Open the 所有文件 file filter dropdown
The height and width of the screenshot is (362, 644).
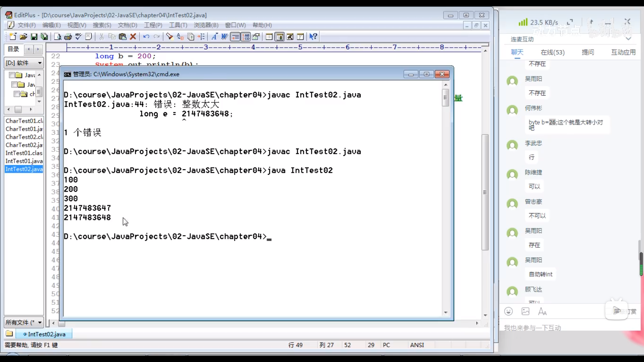tap(40, 322)
